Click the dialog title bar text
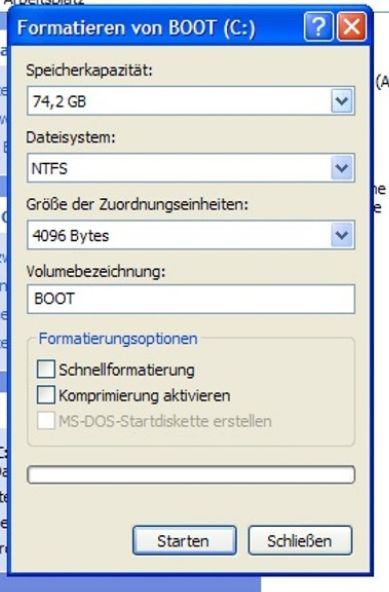The height and width of the screenshot is (592, 389). tap(136, 28)
